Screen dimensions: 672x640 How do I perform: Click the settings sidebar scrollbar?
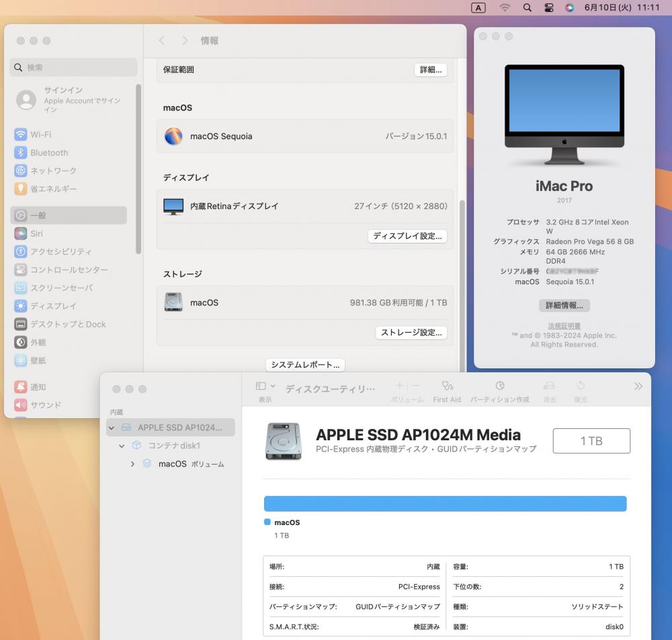[x=138, y=169]
